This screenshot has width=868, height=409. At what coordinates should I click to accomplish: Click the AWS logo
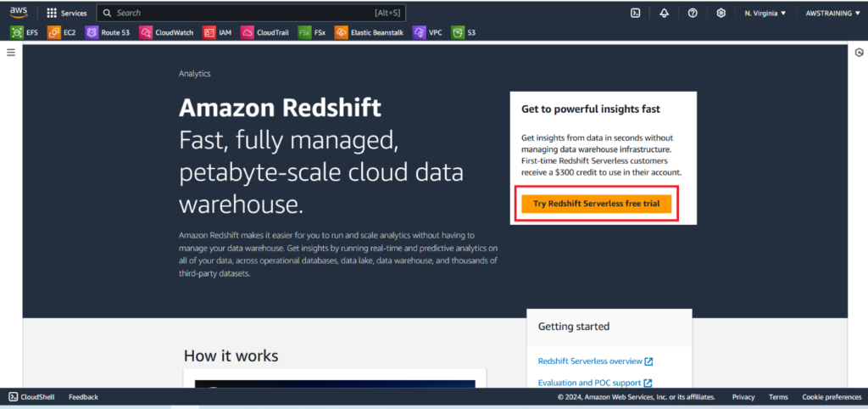[x=19, y=13]
